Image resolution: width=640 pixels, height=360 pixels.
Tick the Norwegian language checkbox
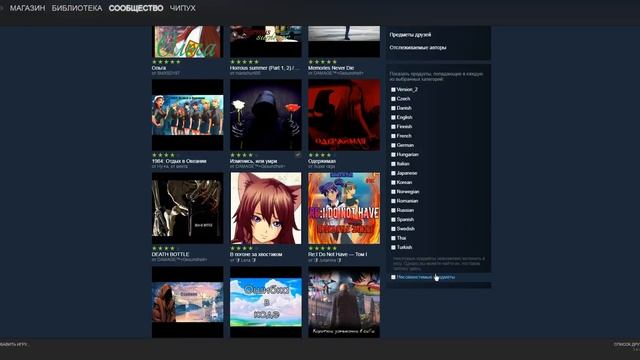pos(393,192)
